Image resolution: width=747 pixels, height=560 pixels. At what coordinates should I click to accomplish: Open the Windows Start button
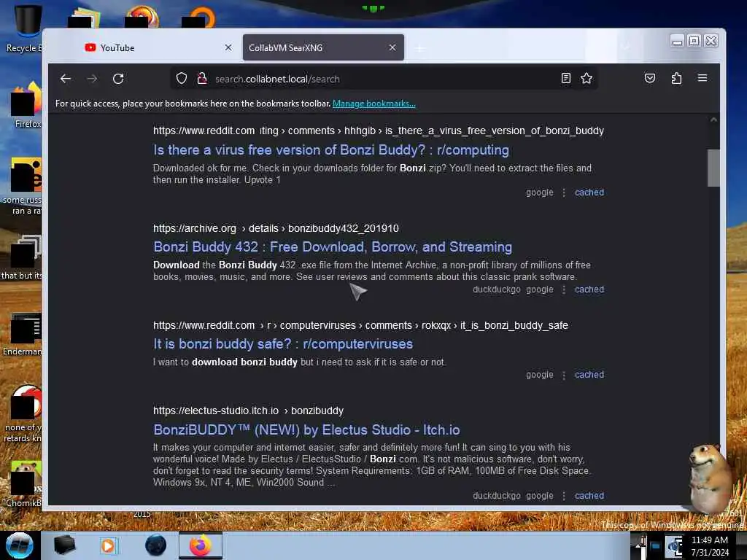click(x=19, y=545)
